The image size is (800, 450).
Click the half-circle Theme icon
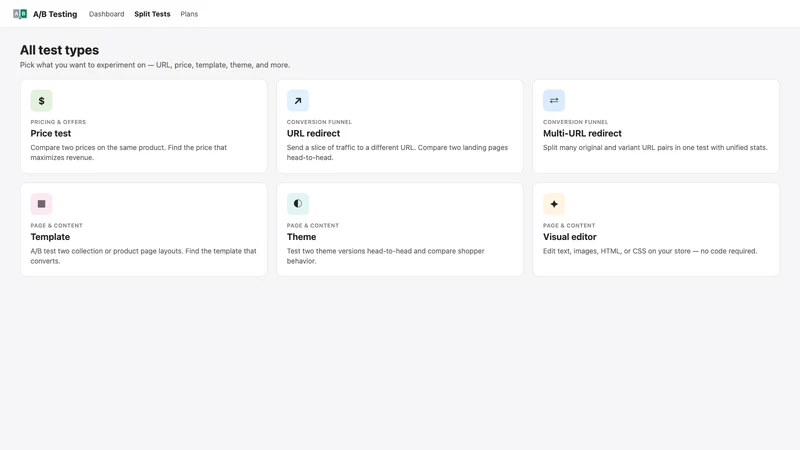pos(297,204)
